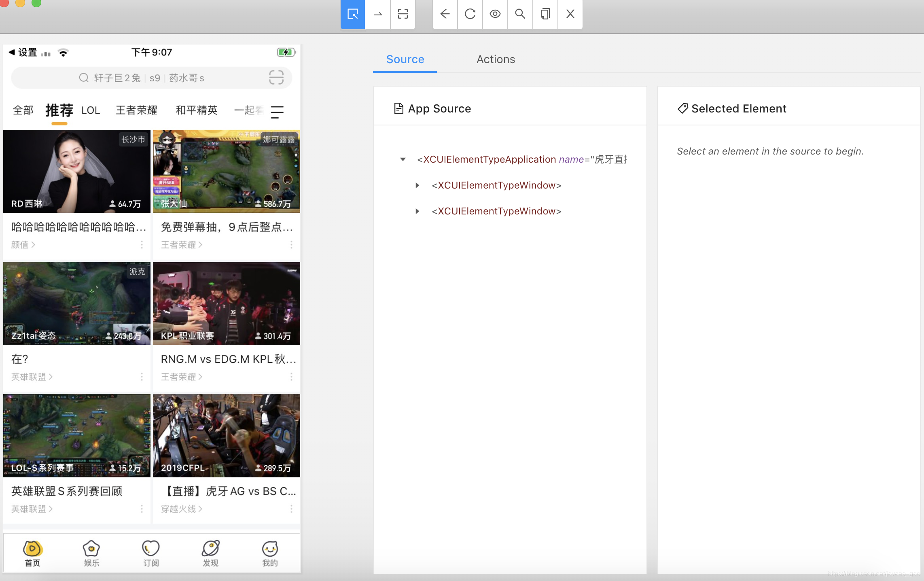Open the Search for element tool

tap(520, 14)
